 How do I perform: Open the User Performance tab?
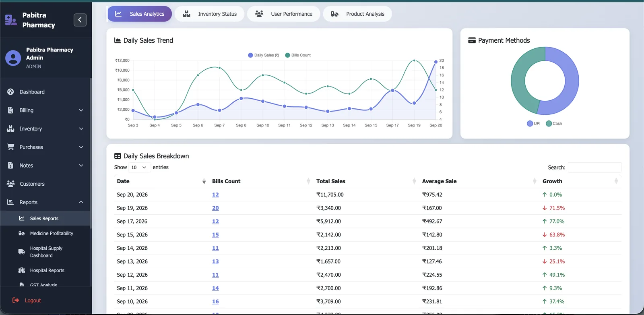click(x=283, y=14)
